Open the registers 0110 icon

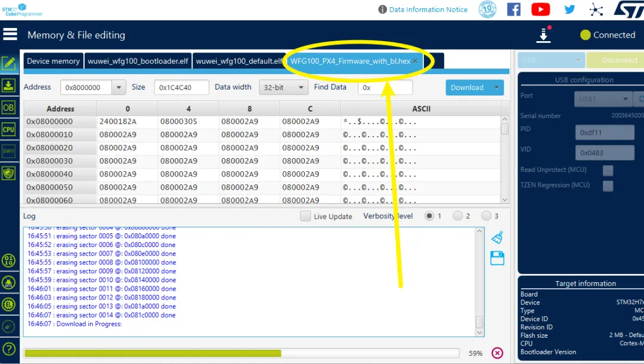tap(8, 261)
